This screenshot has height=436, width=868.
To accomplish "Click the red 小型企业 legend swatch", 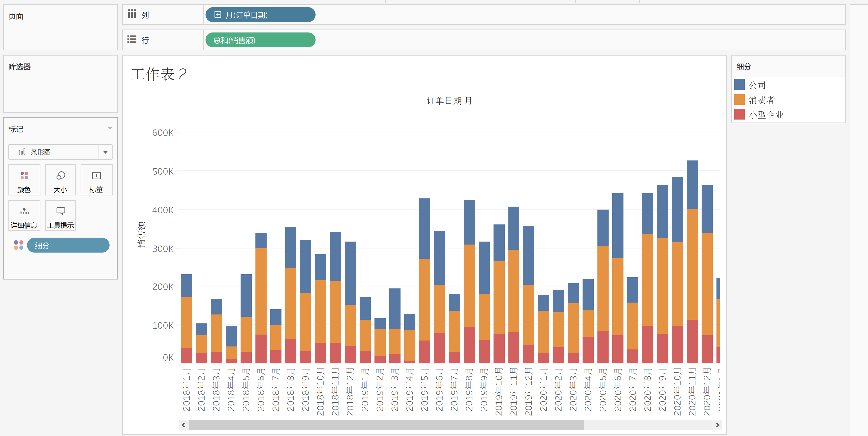I will click(x=739, y=114).
